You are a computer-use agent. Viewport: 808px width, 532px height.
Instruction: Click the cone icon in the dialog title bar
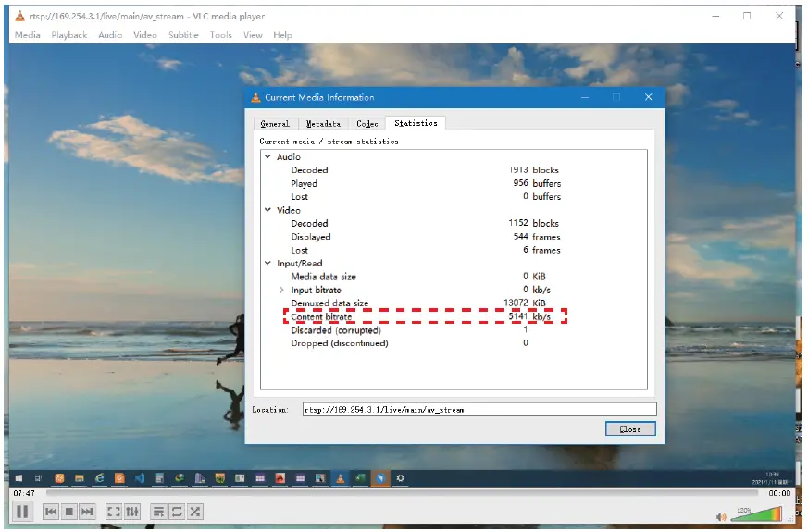255,97
